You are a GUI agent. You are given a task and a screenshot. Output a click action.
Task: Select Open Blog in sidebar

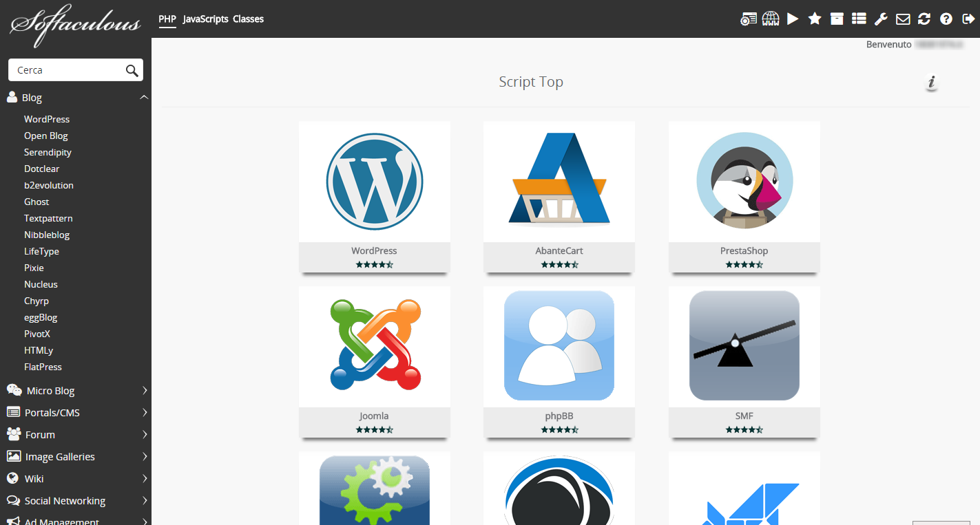point(46,136)
